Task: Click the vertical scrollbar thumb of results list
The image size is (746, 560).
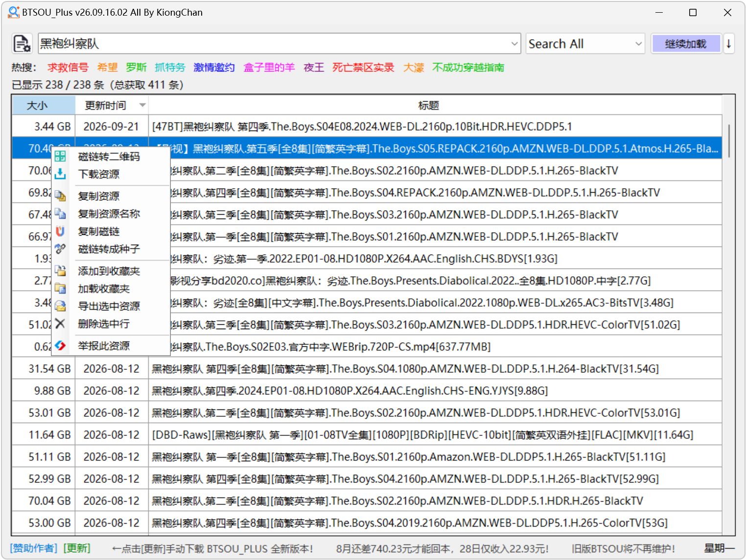Action: (x=729, y=141)
